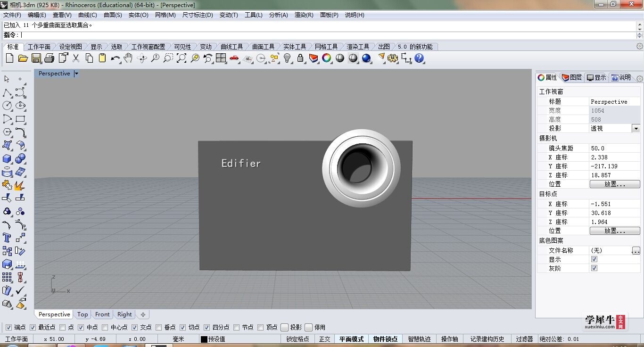Image resolution: width=644 pixels, height=347 pixels.
Task: Toggle 正交 ortho mode in status bar
Action: [324, 339]
